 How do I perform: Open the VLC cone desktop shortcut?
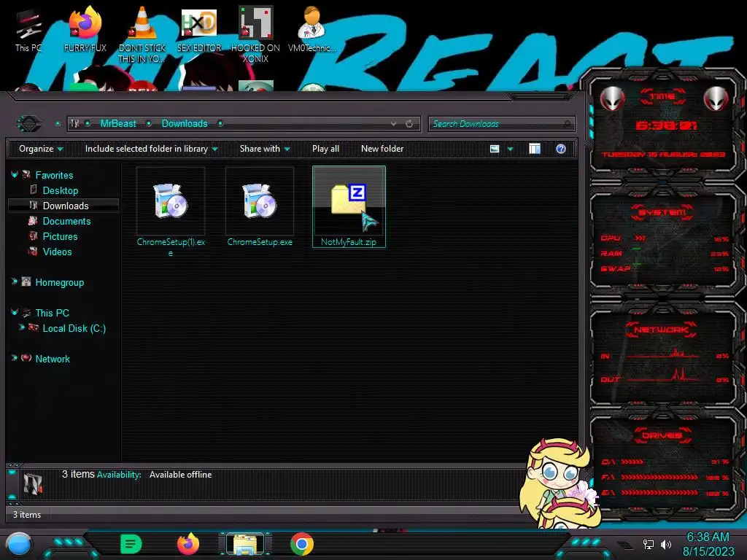click(142, 34)
